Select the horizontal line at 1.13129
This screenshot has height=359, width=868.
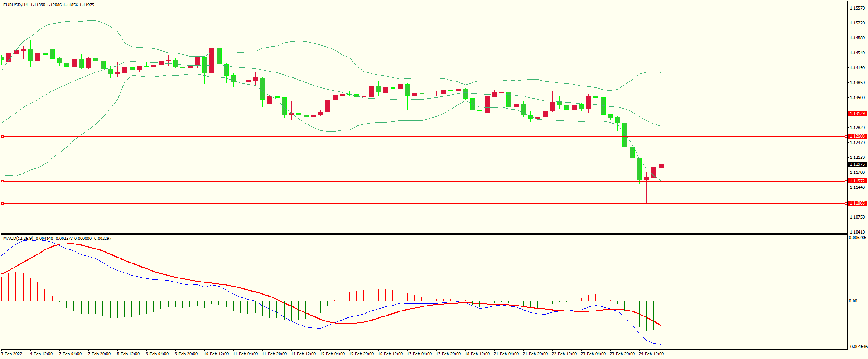pos(424,114)
